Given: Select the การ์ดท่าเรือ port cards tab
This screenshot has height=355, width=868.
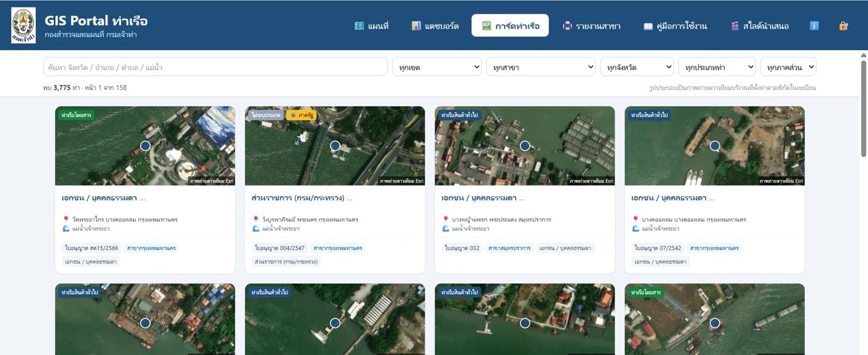Looking at the screenshot, I should tap(510, 25).
